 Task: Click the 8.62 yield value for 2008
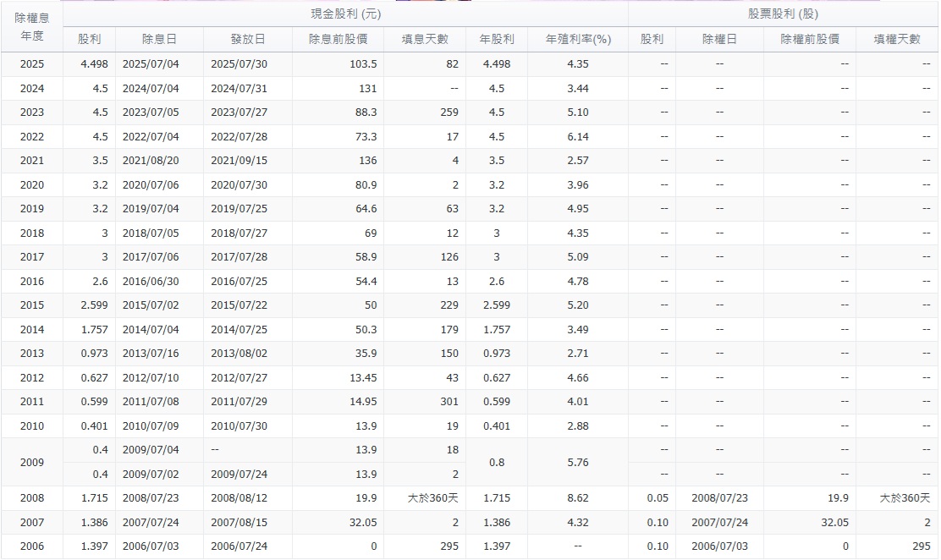[578, 499]
